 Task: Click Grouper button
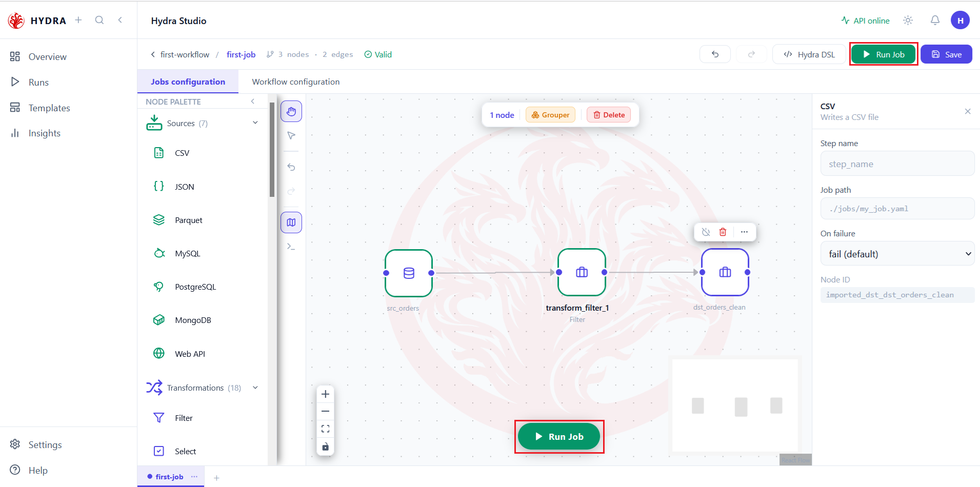[x=550, y=115]
